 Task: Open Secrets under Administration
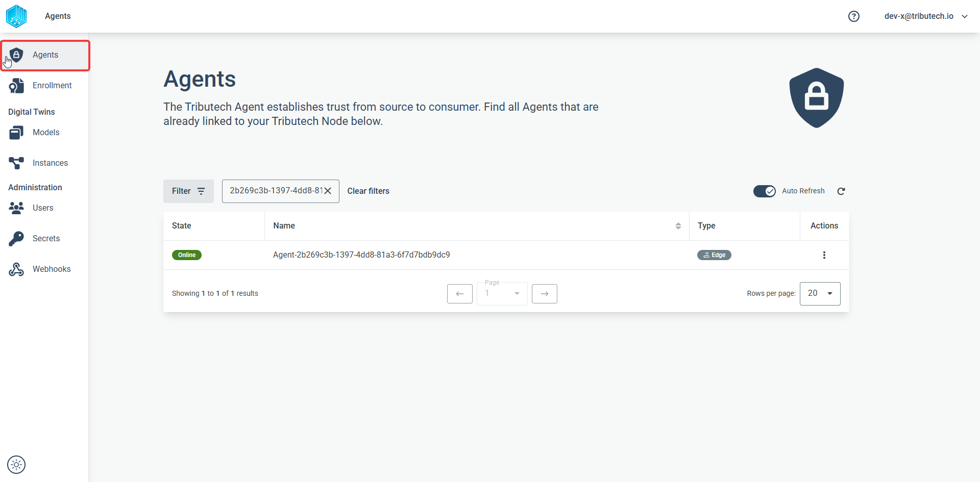[x=44, y=239]
